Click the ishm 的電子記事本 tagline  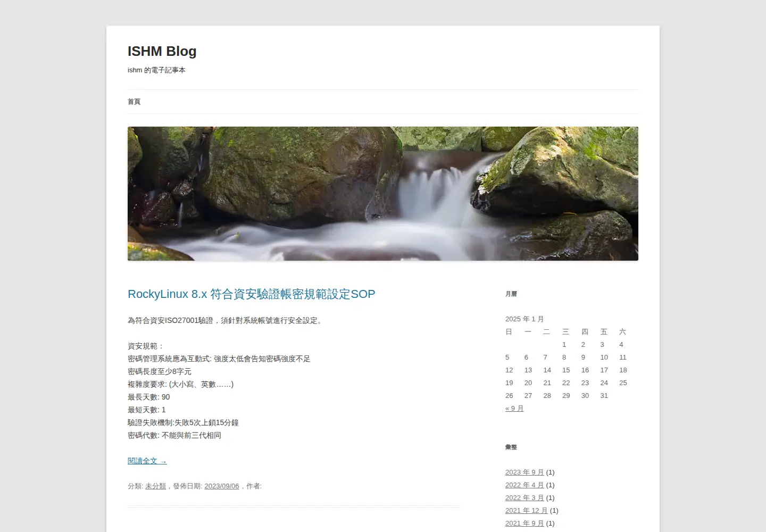point(156,70)
